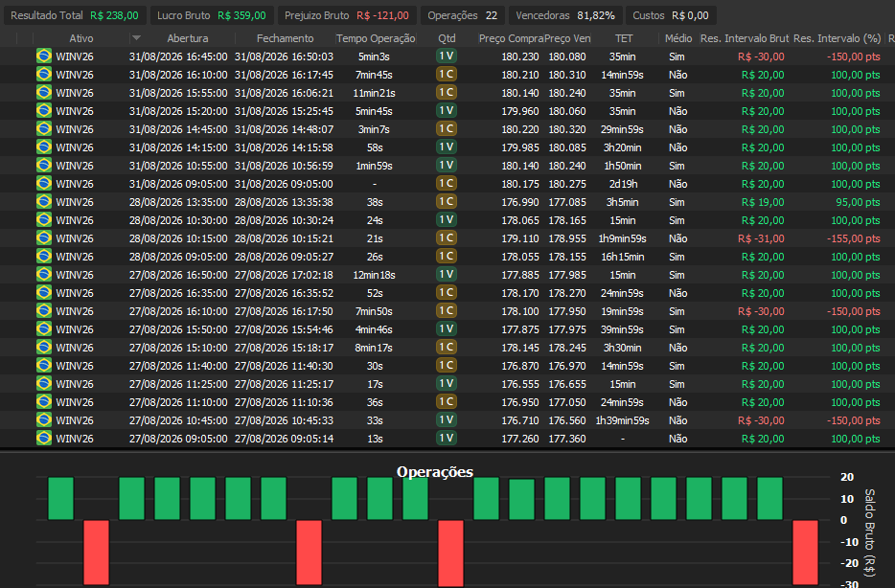Pick the 1V badge on the 27/08/2026 15:50:00 row
The image size is (895, 588).
coord(447,329)
